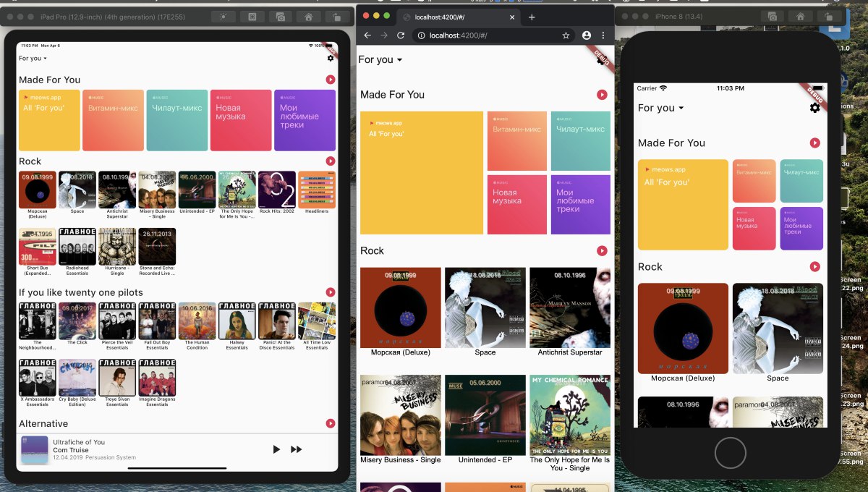The image size is (868, 492).
Task: Open purple Мои любимые треки card on iPad
Action: (305, 120)
